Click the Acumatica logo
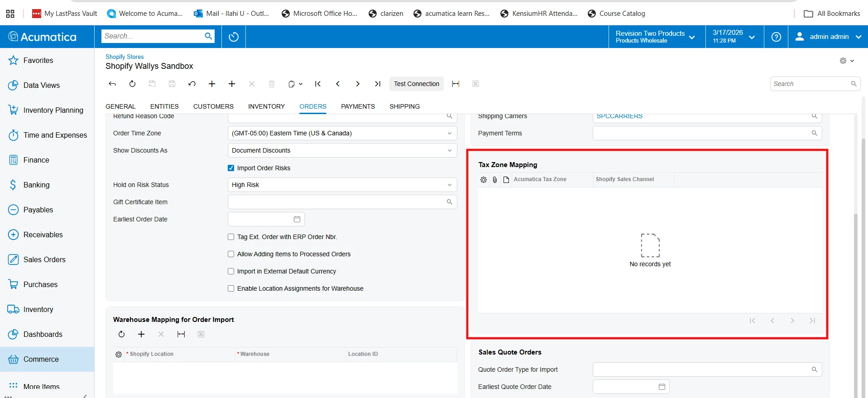 coord(43,37)
